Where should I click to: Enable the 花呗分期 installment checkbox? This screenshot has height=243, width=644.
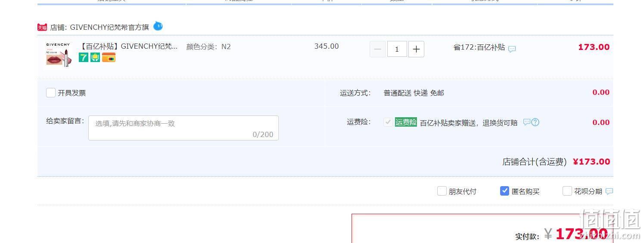(x=567, y=191)
